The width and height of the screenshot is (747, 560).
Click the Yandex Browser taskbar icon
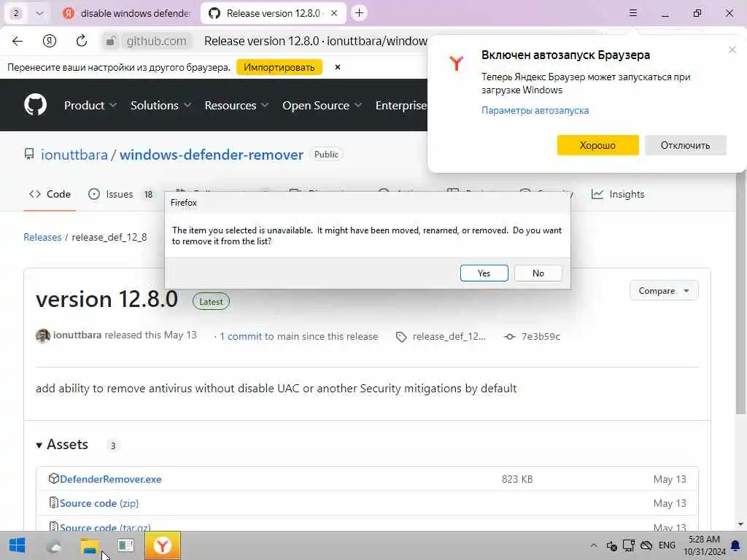click(163, 545)
